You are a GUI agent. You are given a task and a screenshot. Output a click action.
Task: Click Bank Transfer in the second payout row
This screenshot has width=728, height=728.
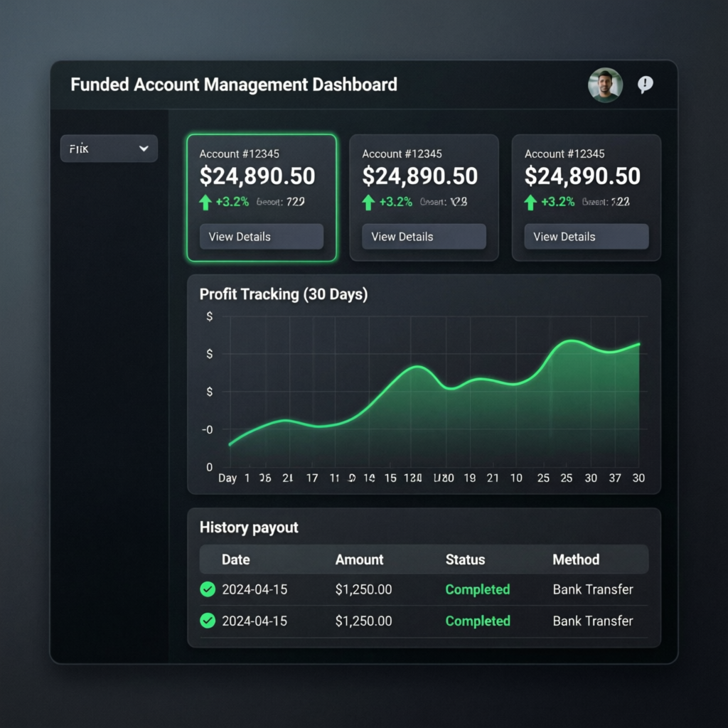point(593,621)
